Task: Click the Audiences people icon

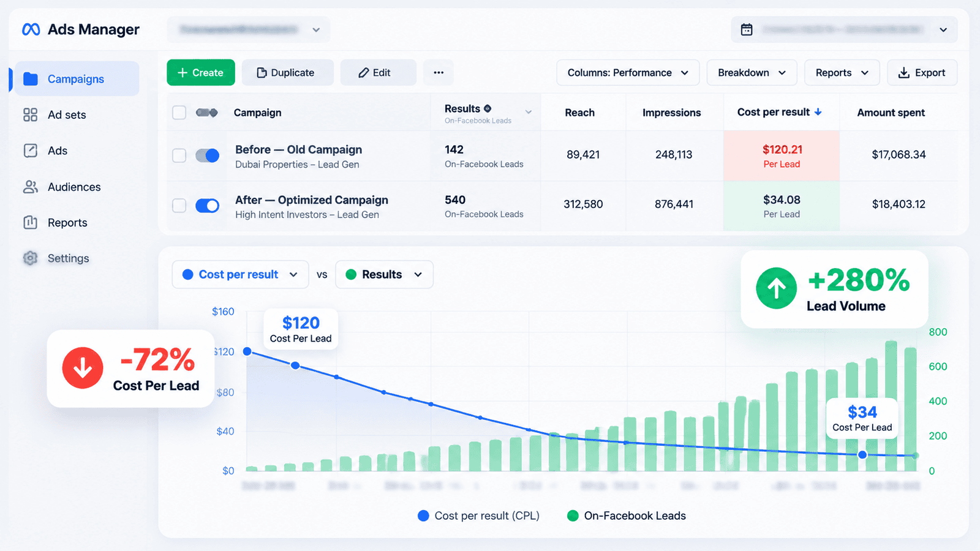Action: click(30, 187)
